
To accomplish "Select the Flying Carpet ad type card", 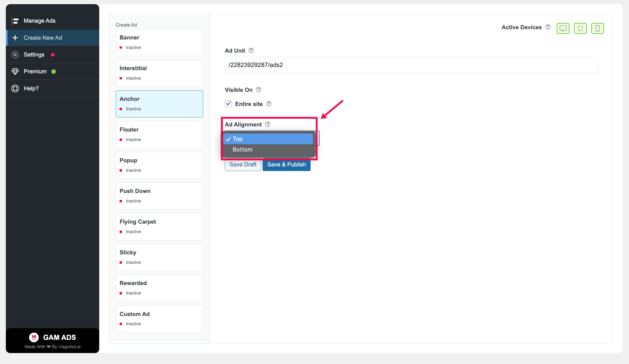I will (159, 227).
